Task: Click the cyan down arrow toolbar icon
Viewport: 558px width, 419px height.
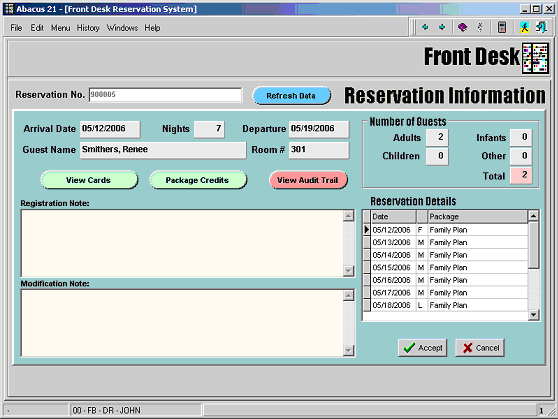Action: tap(442, 27)
